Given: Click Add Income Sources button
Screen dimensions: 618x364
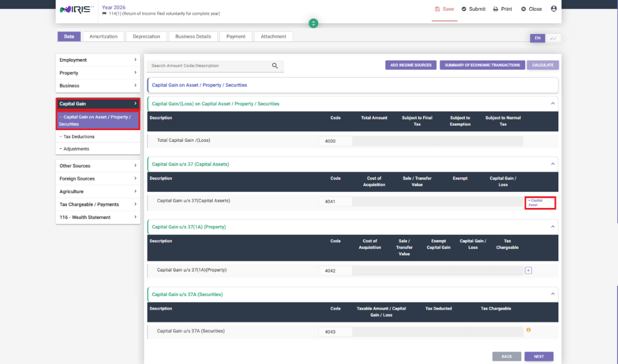Looking at the screenshot, I should tap(411, 65).
